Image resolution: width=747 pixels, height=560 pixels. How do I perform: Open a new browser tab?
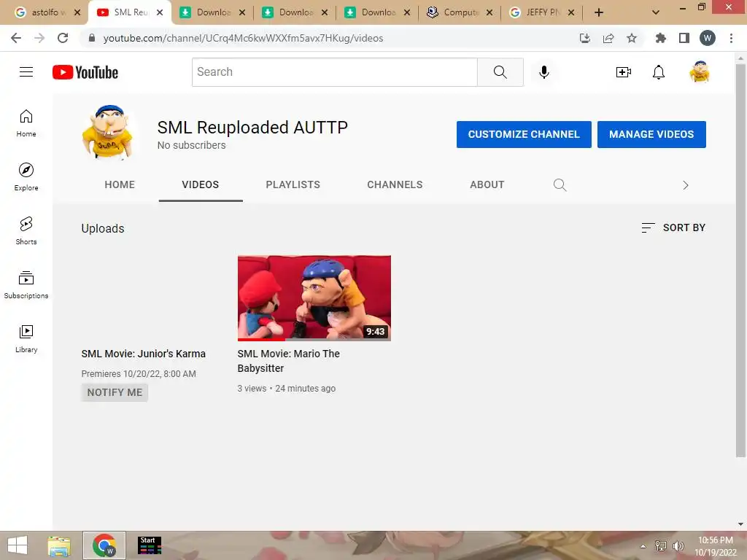[599, 12]
